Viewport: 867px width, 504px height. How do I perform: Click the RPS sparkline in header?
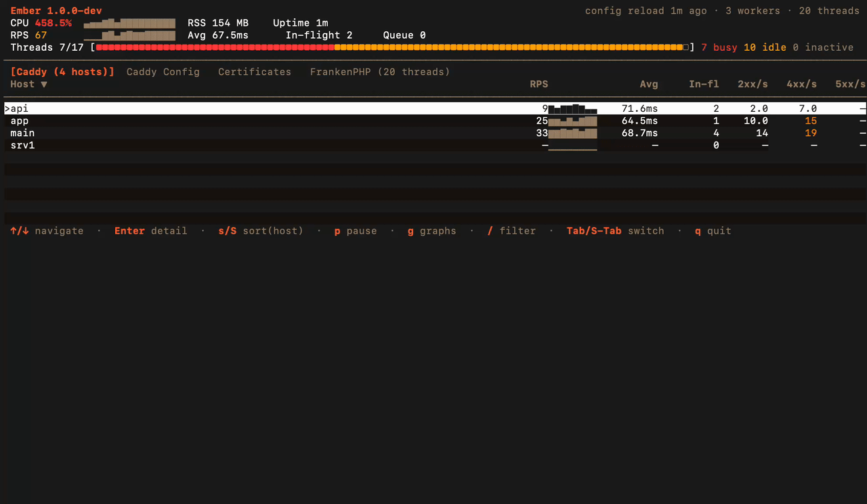point(129,35)
